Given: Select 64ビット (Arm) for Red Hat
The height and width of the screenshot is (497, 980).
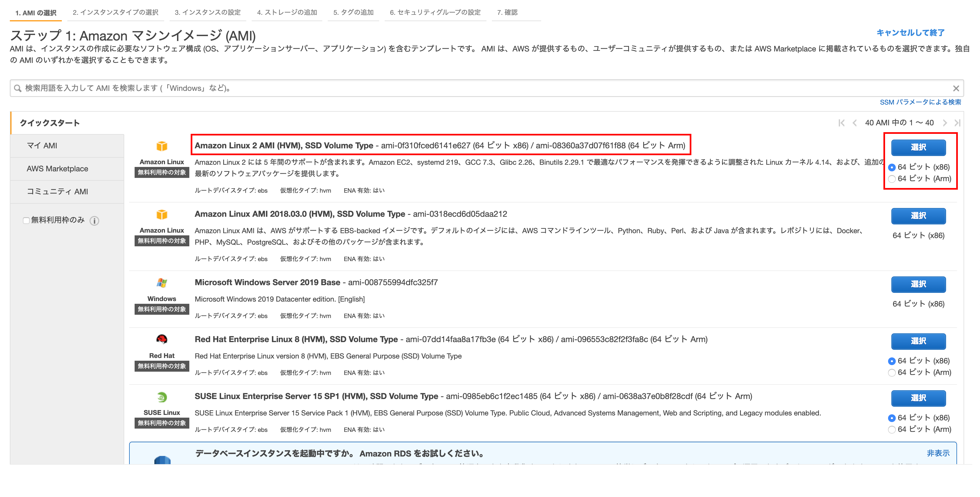Looking at the screenshot, I should click(x=892, y=372).
